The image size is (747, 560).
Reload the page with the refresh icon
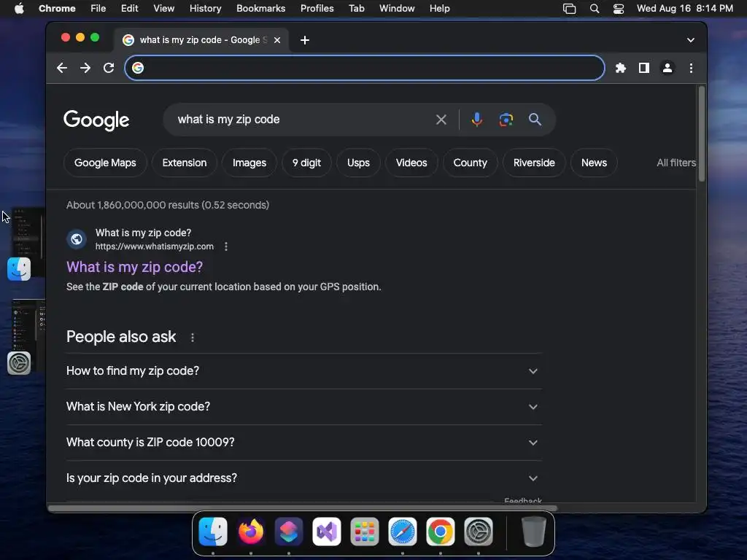(109, 68)
